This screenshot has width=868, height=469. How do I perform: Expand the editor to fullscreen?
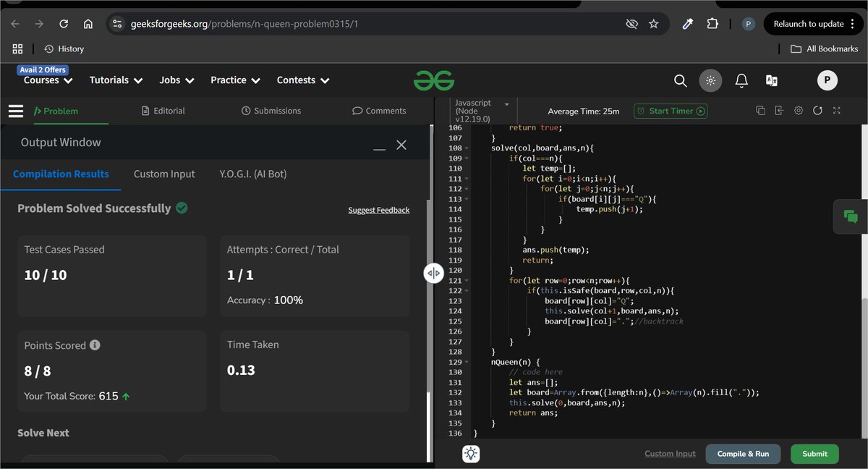tap(837, 111)
